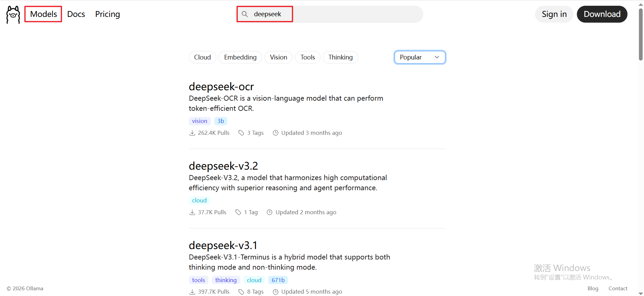The width and height of the screenshot is (644, 296).
Task: Click the download icon beside 37.7K Pulls
Action: 192,212
